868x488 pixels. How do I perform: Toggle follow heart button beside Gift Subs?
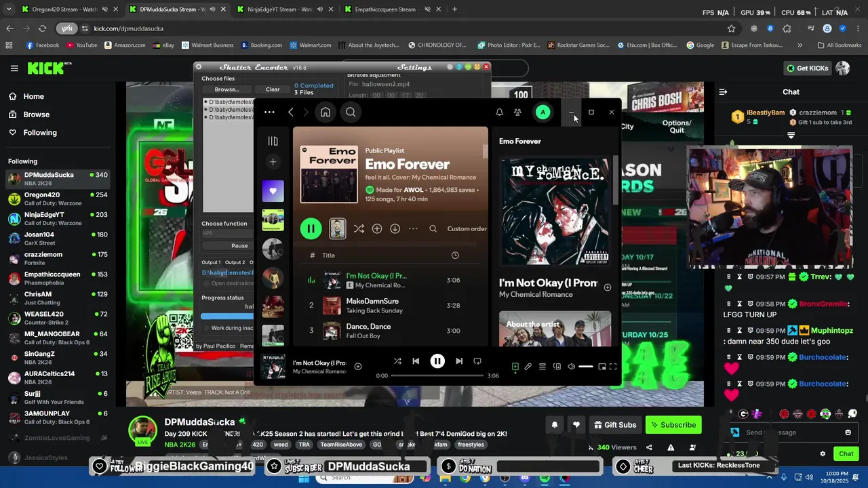click(576, 425)
